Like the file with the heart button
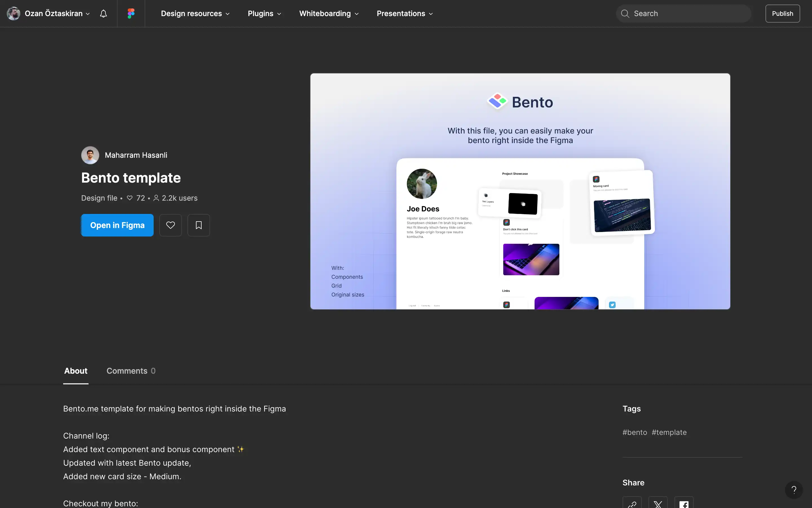 pos(171,225)
